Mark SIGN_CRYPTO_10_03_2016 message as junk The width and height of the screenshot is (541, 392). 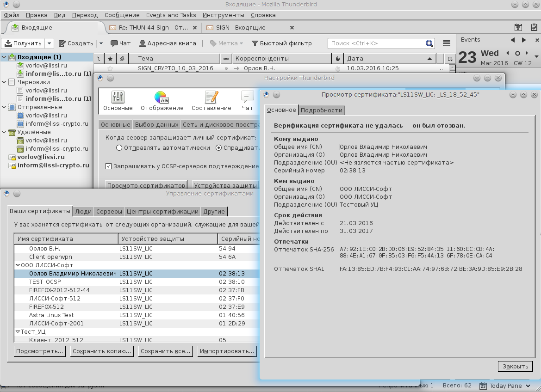pos(337,68)
